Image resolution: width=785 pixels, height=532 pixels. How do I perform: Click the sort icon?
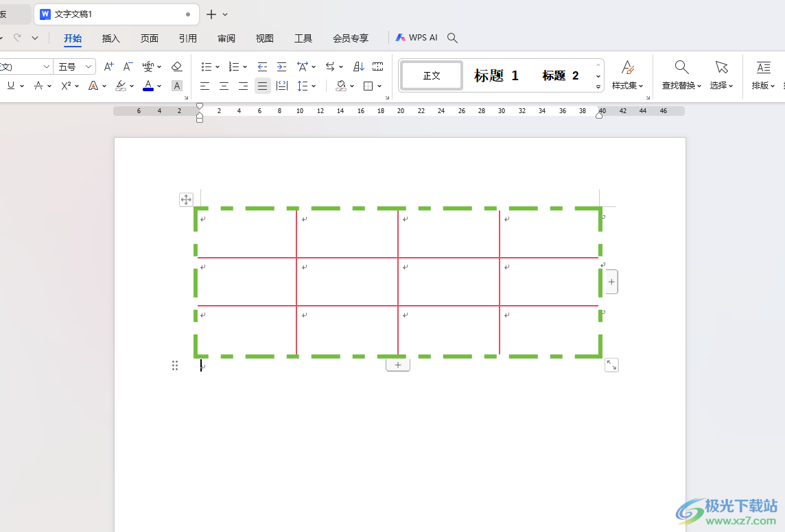click(x=358, y=66)
